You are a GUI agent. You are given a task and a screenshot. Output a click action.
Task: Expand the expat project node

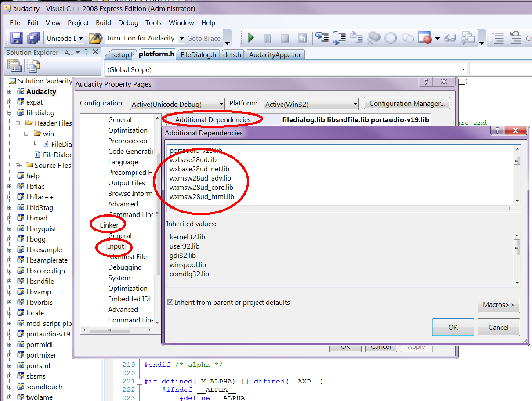(x=10, y=102)
